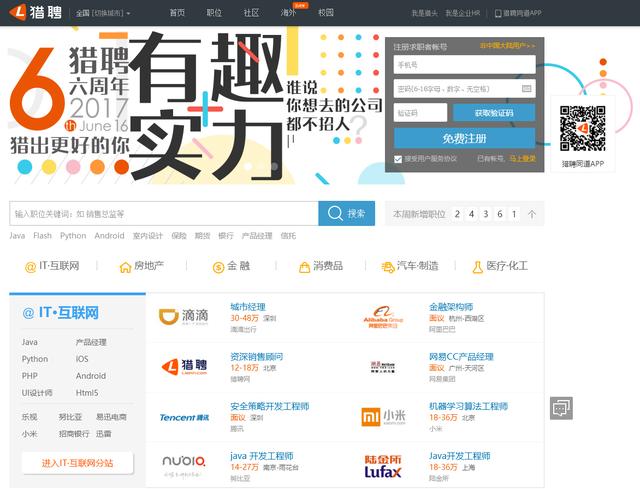Image resolution: width=640 pixels, height=489 pixels.
Task: Click the up arrow beside new jobs count
Action: [x=531, y=214]
